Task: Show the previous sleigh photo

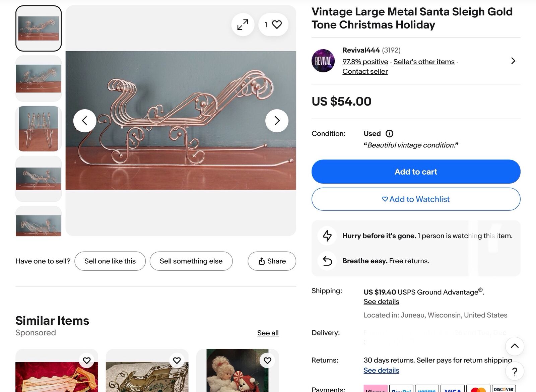Action: 85,121
